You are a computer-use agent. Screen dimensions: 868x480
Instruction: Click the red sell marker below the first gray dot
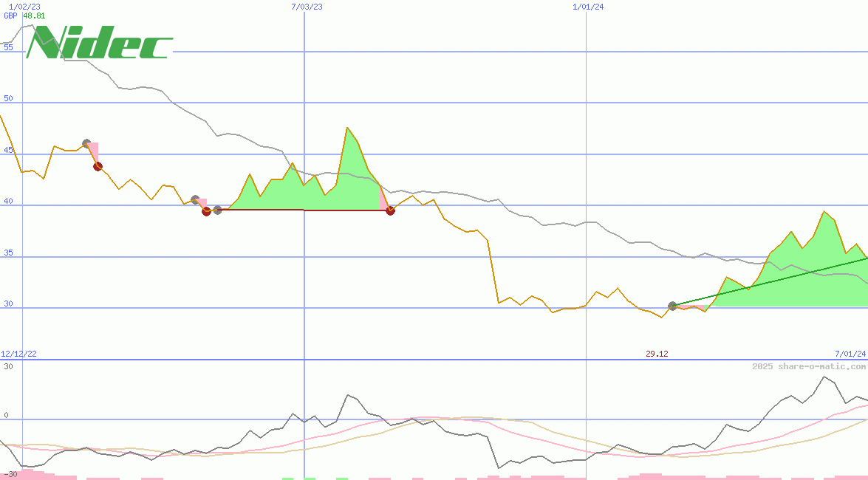click(98, 166)
